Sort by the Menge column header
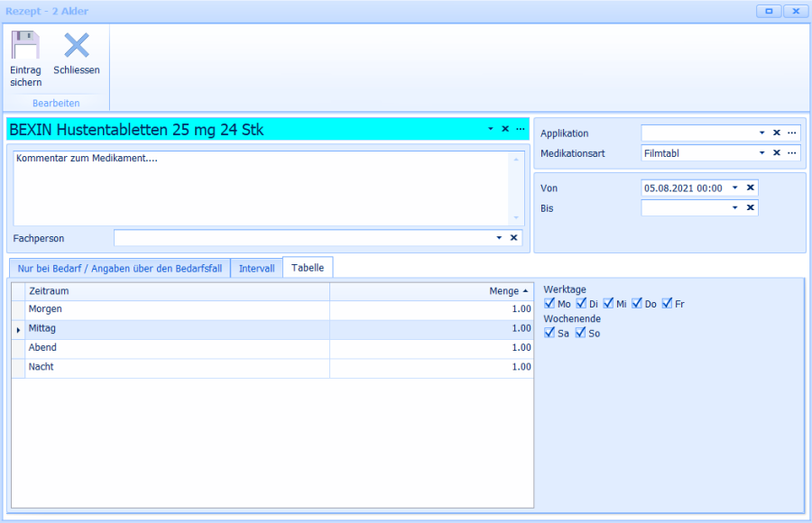Viewport: 812px width, 523px height. 431,291
